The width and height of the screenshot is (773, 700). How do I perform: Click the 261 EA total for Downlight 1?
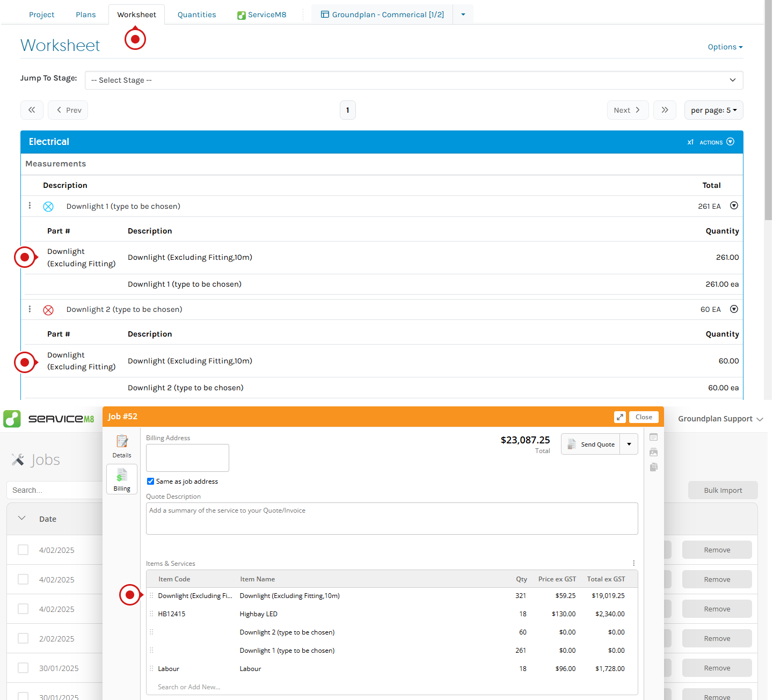pos(709,206)
